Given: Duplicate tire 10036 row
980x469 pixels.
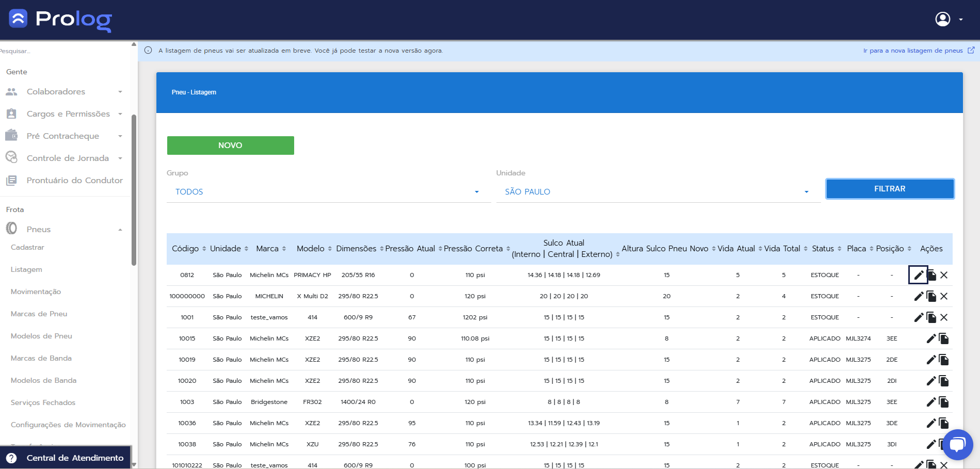Looking at the screenshot, I should 944,423.
